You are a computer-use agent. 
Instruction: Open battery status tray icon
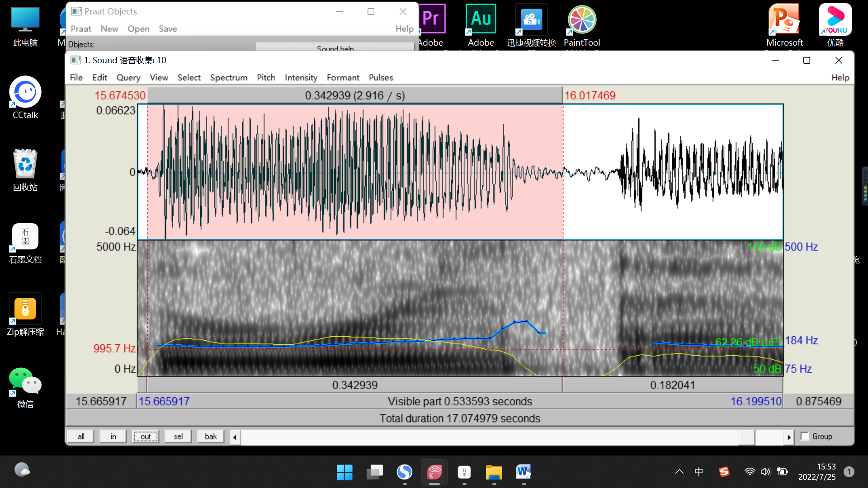pos(782,472)
